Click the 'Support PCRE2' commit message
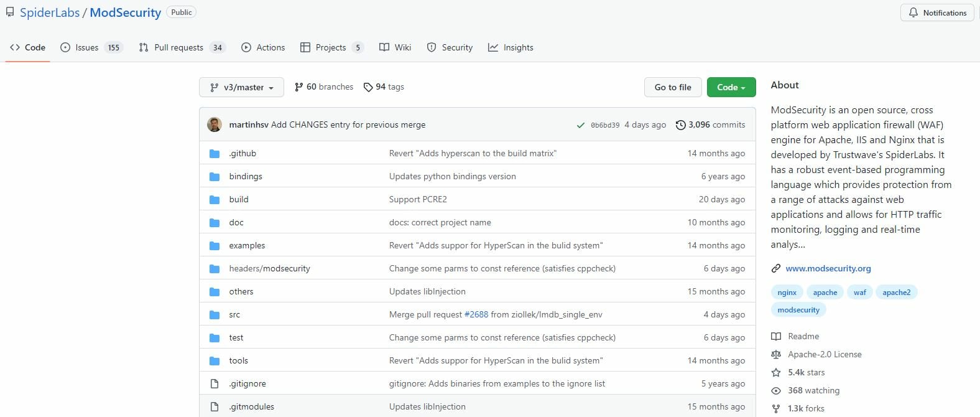This screenshot has height=417, width=980. pos(418,200)
